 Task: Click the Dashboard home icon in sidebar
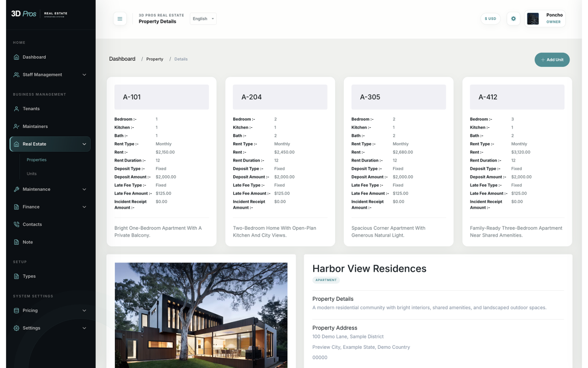pyautogui.click(x=17, y=57)
